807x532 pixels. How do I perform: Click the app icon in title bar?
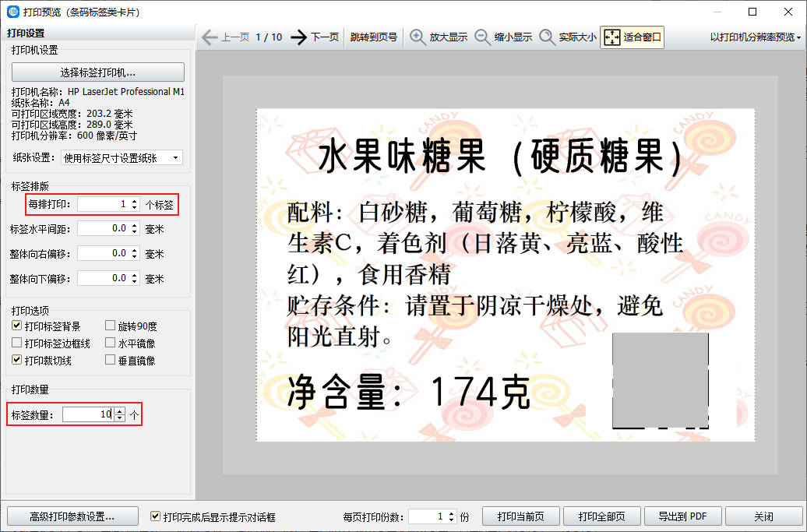(x=13, y=12)
